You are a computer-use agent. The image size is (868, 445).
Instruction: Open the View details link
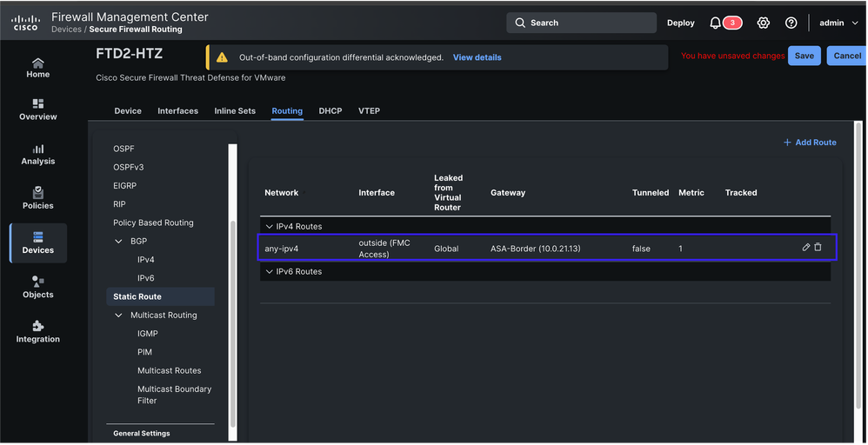point(477,57)
